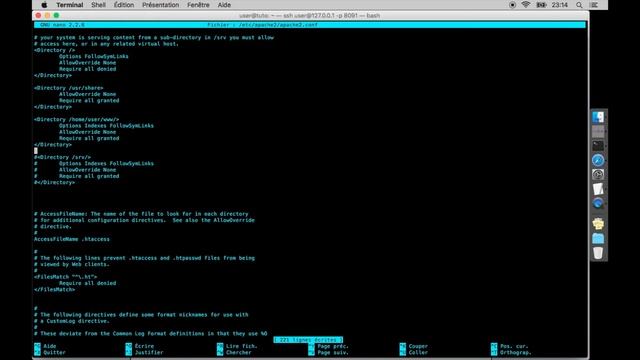Open Notification Center list icon
Viewport: 640px width, 360px height.
[x=594, y=5]
